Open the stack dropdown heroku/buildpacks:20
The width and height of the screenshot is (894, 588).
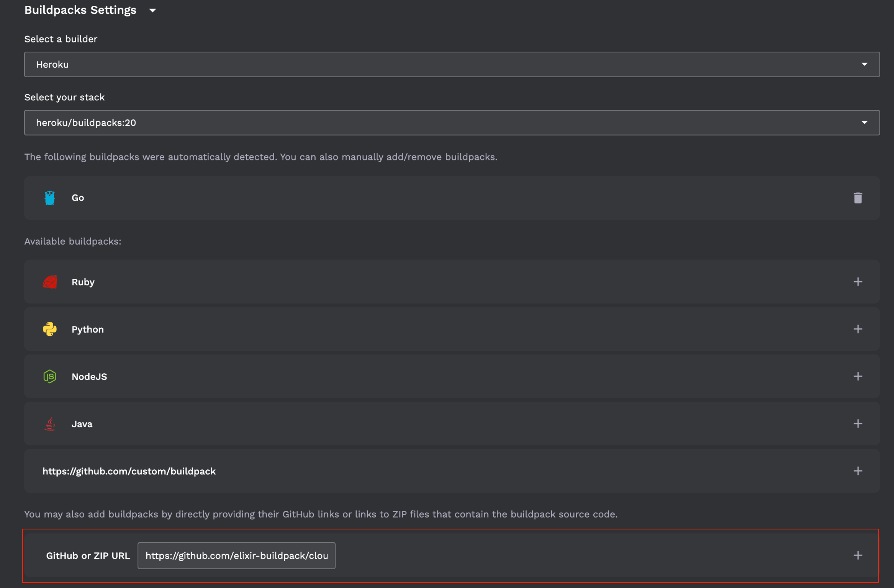452,122
